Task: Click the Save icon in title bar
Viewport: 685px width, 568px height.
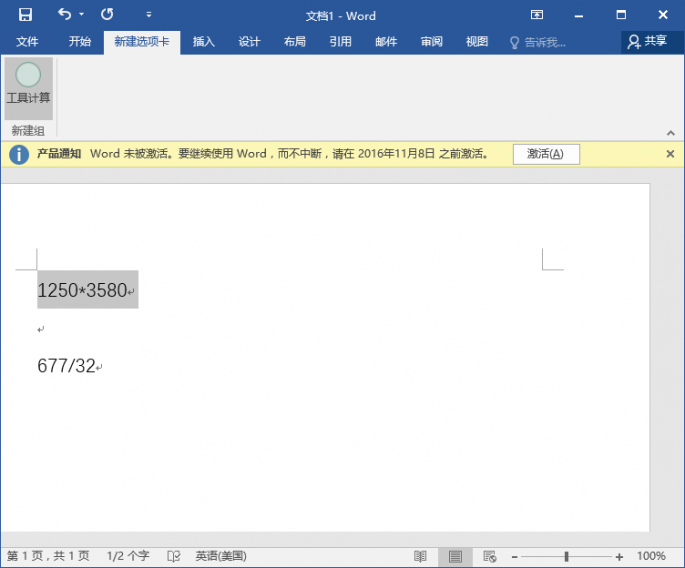Action: pos(25,15)
